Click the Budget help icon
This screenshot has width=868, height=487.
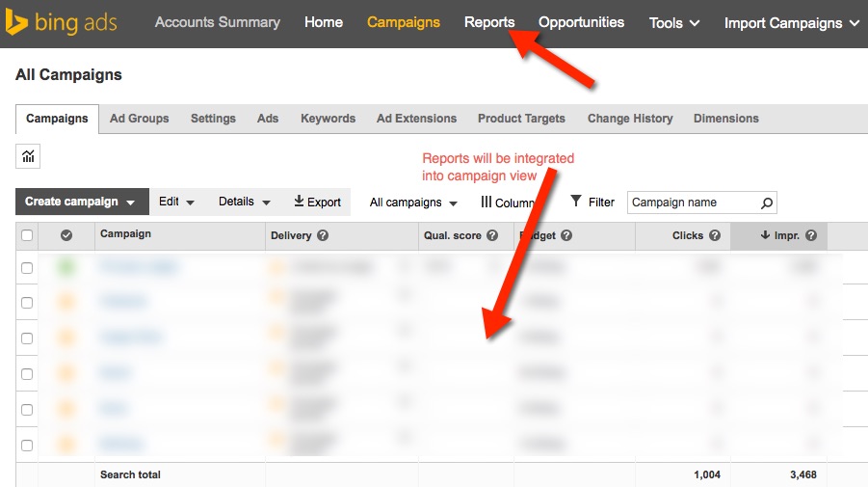(x=566, y=235)
